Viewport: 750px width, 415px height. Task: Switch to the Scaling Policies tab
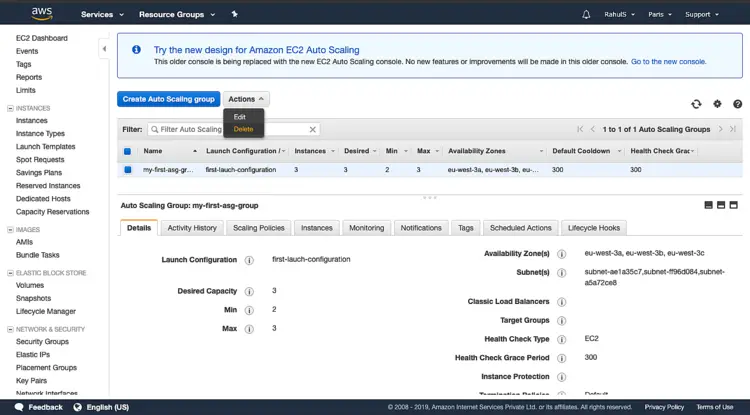[258, 228]
